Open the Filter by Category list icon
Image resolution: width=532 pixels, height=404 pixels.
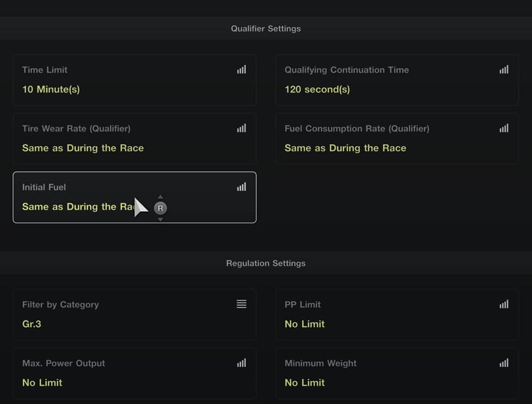pyautogui.click(x=241, y=304)
